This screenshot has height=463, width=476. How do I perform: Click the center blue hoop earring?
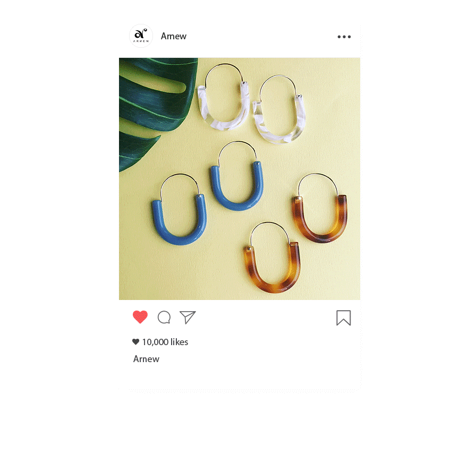237,175
